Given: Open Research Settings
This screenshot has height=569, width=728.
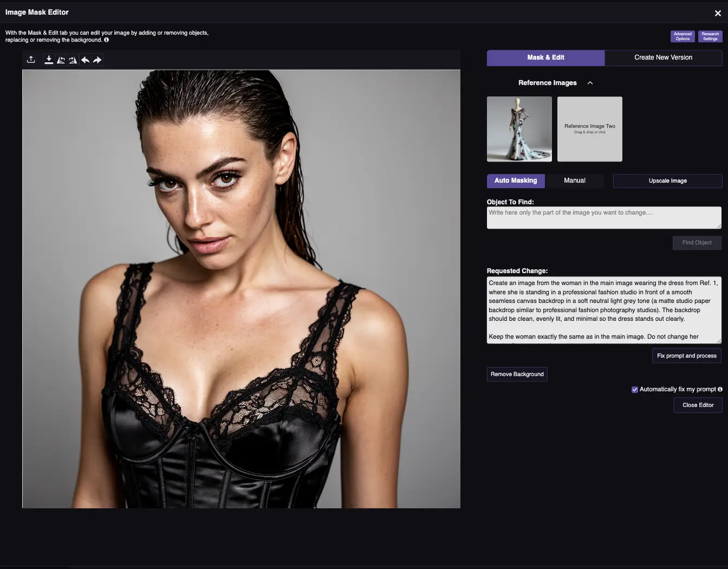Looking at the screenshot, I should [x=710, y=36].
